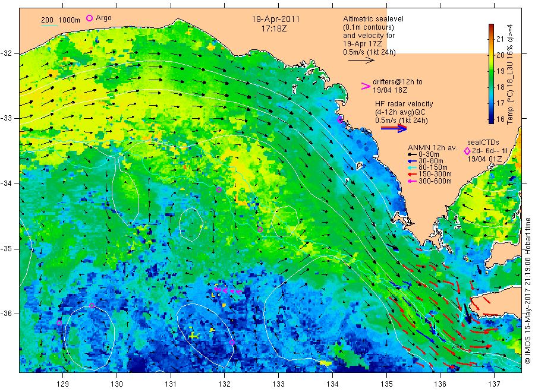Click the 19-Apr-2011 date label
Image resolution: width=535 pixels, height=392 pixels.
tap(275, 20)
